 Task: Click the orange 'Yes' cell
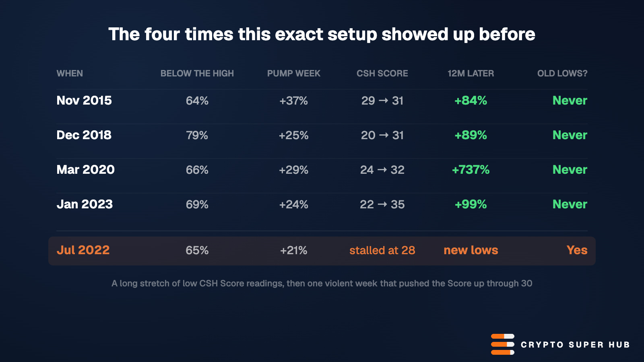(577, 250)
